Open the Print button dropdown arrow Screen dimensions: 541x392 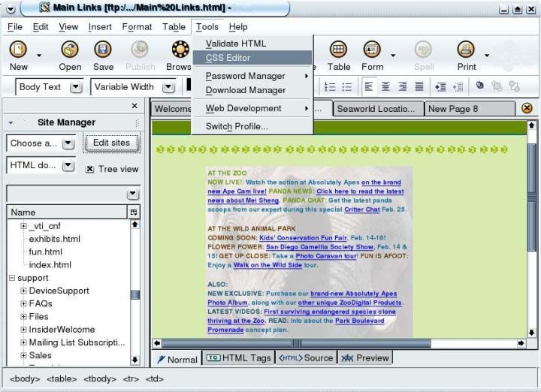pyautogui.click(x=487, y=55)
